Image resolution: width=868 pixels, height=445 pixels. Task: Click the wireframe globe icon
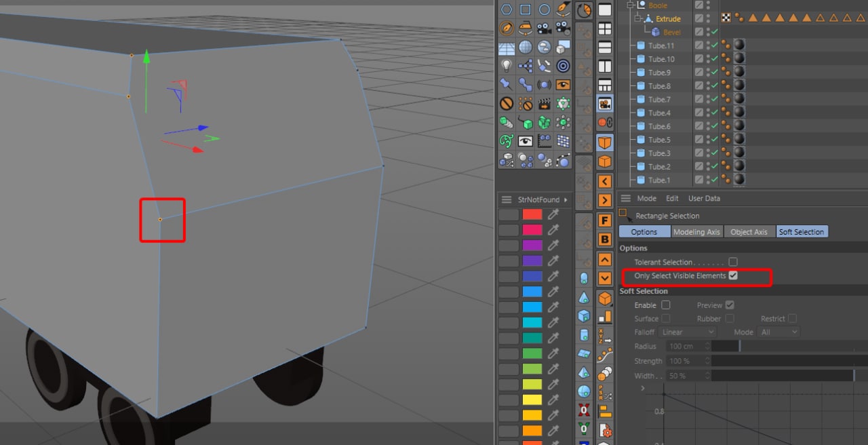coord(526,47)
